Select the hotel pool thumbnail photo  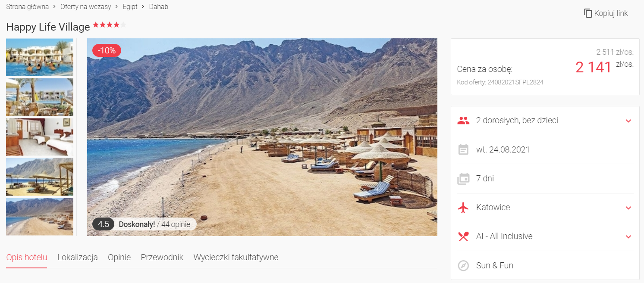40,57
